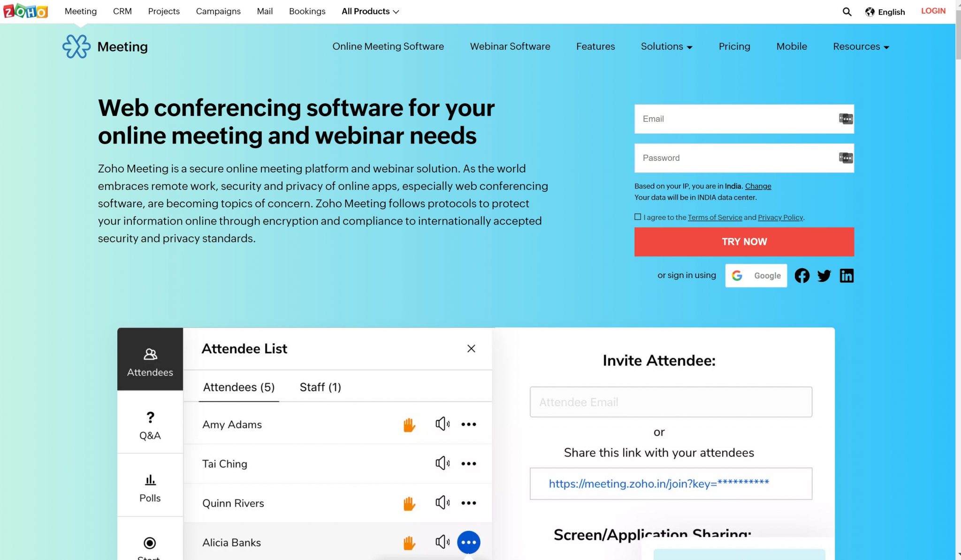Click the TRY NOW button
Screen dimensions: 961x560
click(x=744, y=242)
